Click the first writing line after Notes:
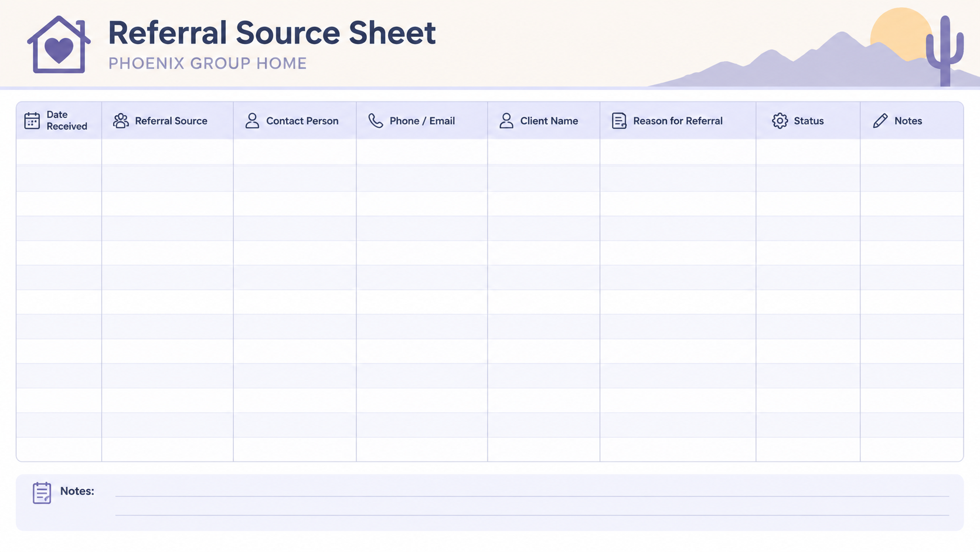Viewport: 980px width, 552px height. (x=532, y=496)
